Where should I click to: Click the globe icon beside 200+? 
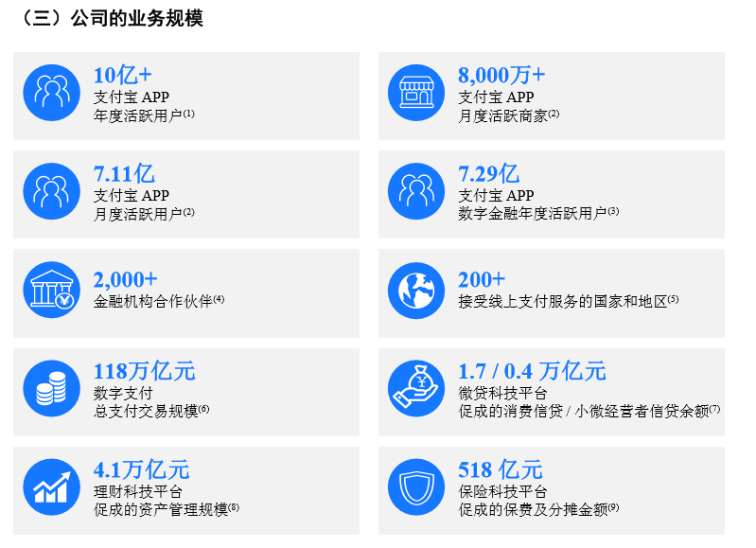click(x=416, y=290)
